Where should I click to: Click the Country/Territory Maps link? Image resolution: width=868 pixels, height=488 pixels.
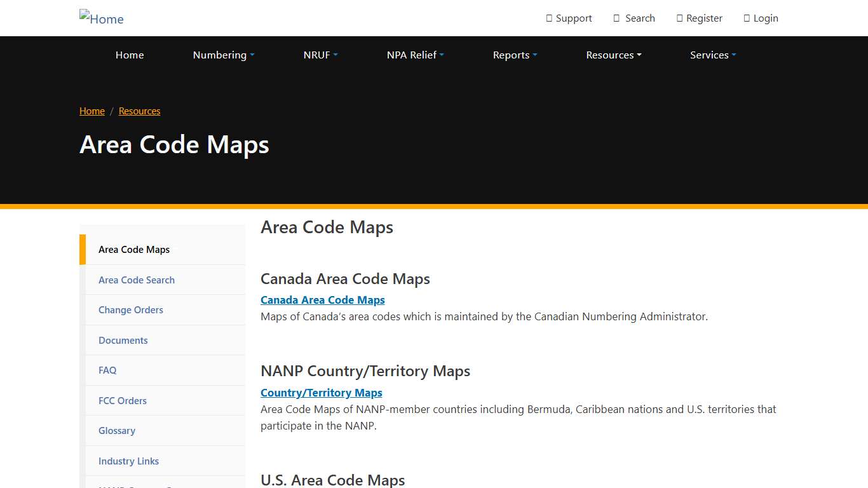[x=321, y=392]
